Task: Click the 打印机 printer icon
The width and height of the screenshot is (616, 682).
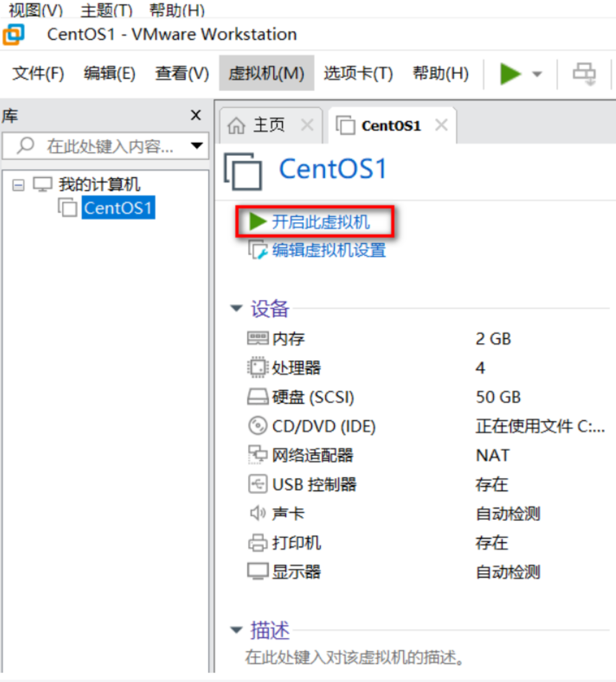Action: (258, 543)
